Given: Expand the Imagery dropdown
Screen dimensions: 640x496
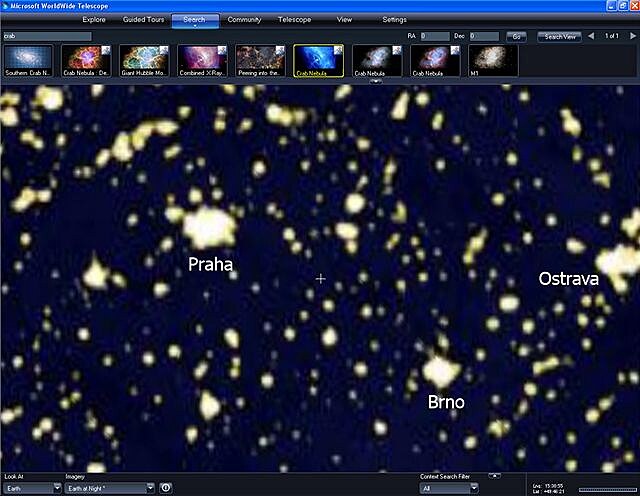Looking at the screenshot, I should (x=108, y=488).
